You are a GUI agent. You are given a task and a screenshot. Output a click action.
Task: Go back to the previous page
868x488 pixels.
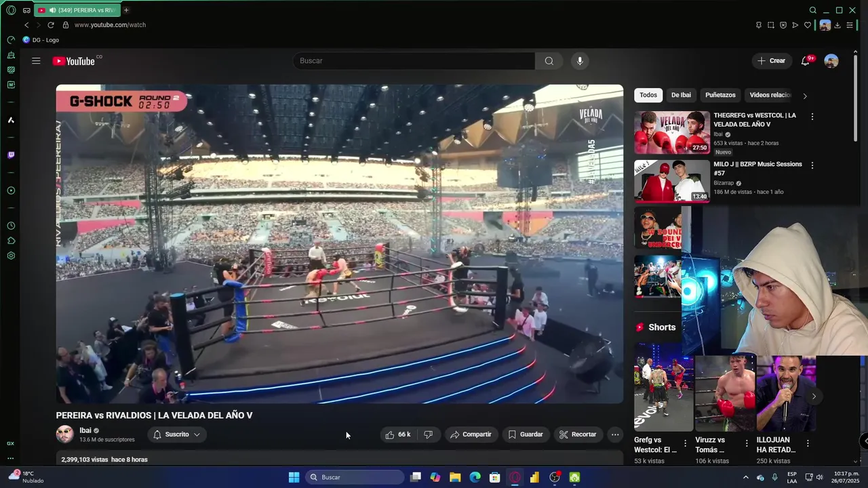[26, 25]
